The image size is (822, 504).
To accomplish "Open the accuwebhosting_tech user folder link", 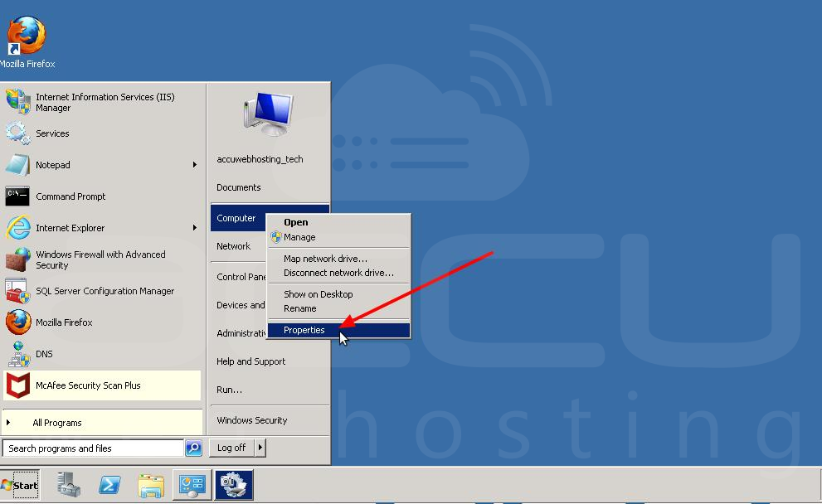I will 260,159.
